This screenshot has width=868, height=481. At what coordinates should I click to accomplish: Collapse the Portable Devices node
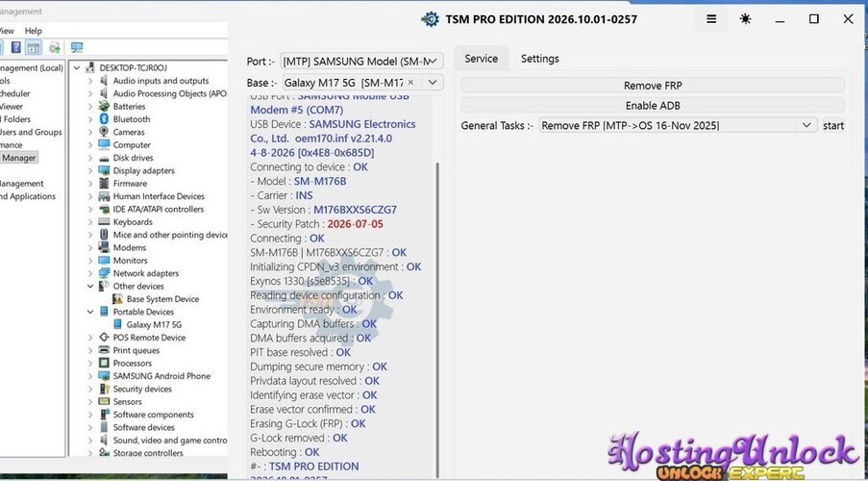pyautogui.click(x=90, y=312)
